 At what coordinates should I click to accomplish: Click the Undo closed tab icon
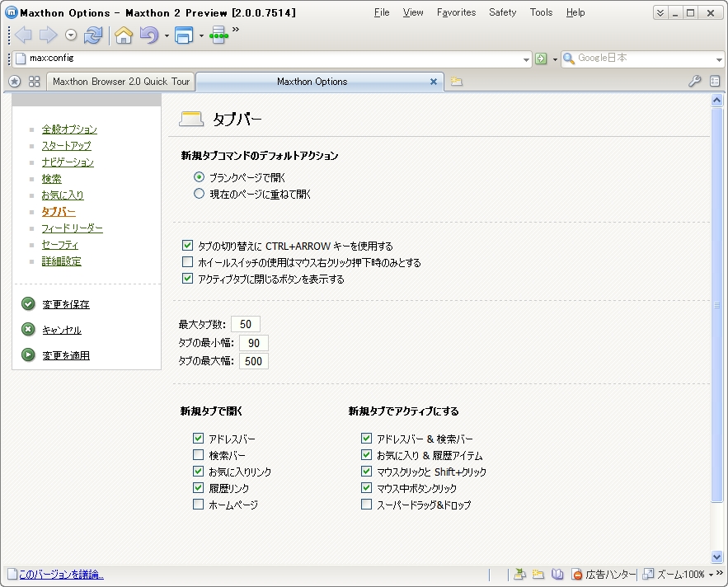pos(149,35)
